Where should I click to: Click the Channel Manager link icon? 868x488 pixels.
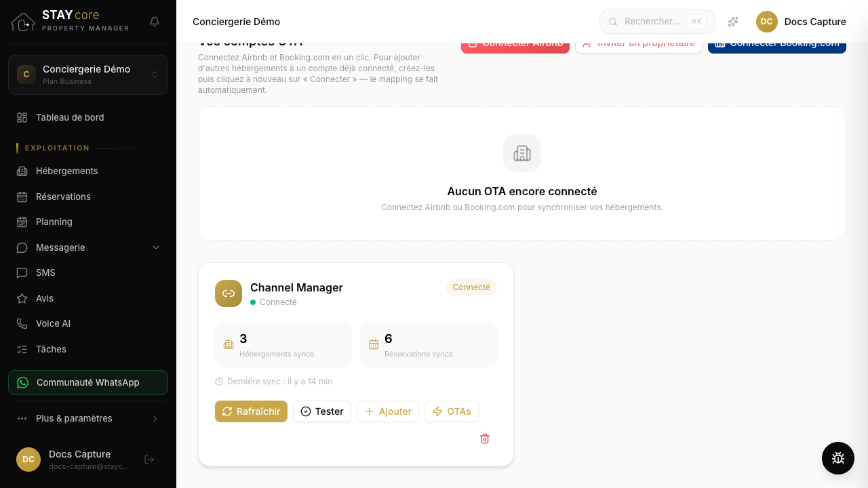click(x=229, y=293)
